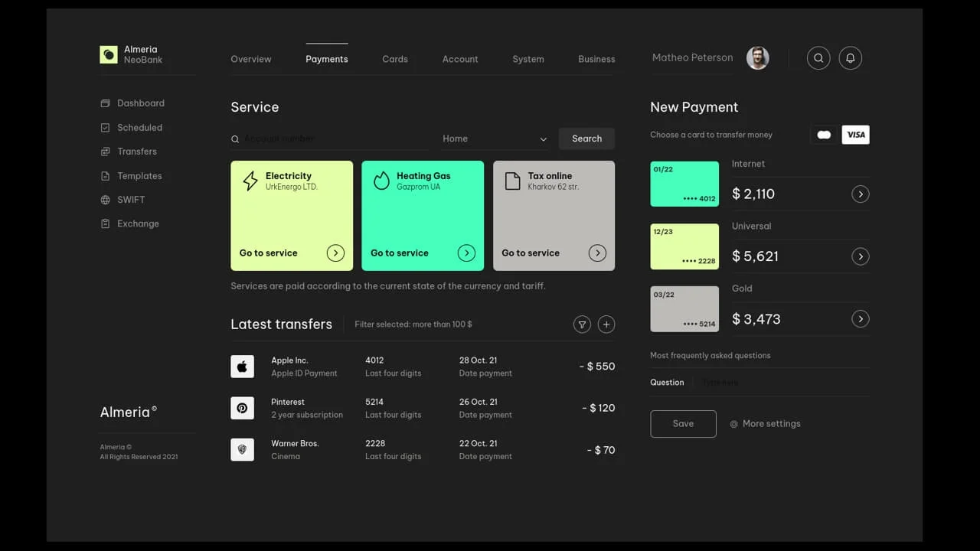The height and width of the screenshot is (551, 980).
Task: Open notifications via the bell icon
Action: tap(851, 57)
